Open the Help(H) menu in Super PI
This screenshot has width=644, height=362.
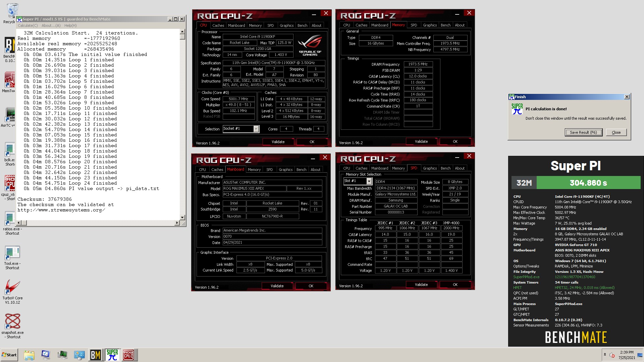pos(70,25)
